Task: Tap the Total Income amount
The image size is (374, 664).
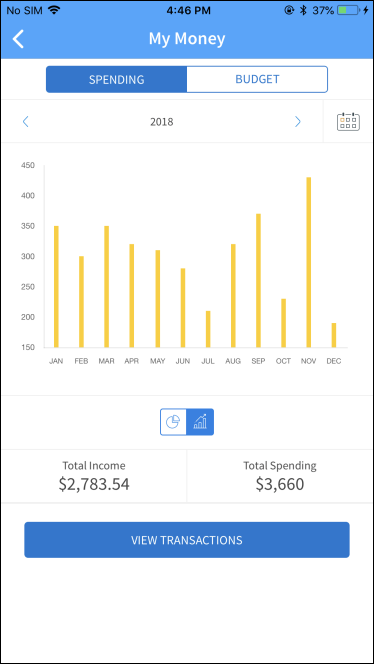Action: (94, 484)
